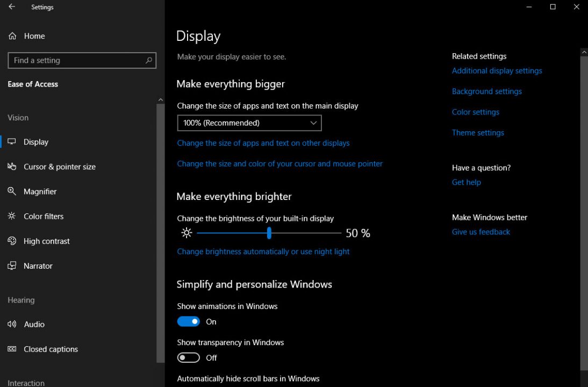Select the Cursor & pointer size icon
The width and height of the screenshot is (588, 387).
pyautogui.click(x=12, y=167)
